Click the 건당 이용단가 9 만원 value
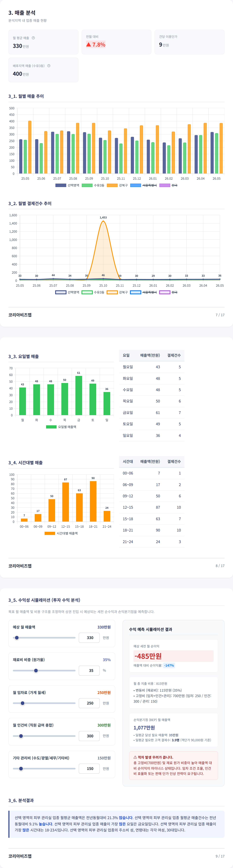 pyautogui.click(x=164, y=44)
